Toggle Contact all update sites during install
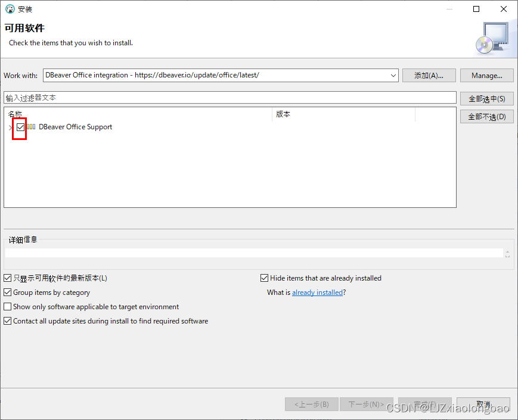 [8, 321]
